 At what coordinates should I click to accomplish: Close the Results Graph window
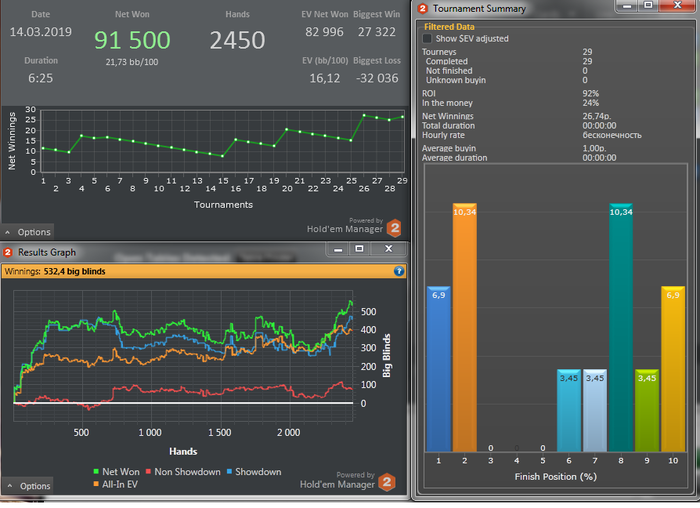coord(388,249)
